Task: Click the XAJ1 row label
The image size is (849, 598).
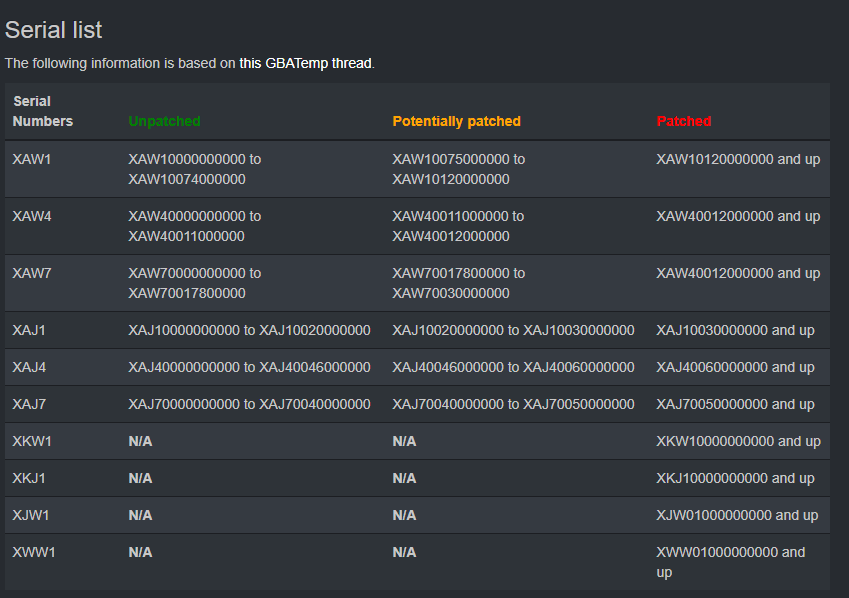Action: [29, 330]
